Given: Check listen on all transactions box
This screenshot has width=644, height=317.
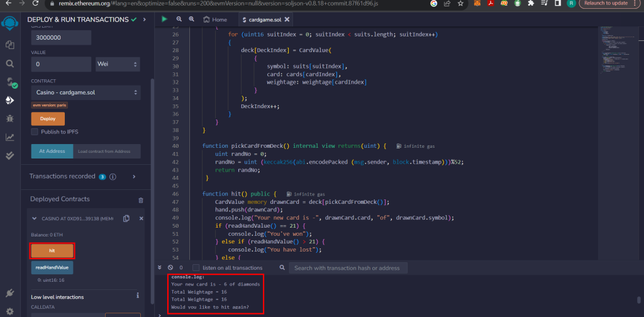Looking at the screenshot, I should pos(196,267).
